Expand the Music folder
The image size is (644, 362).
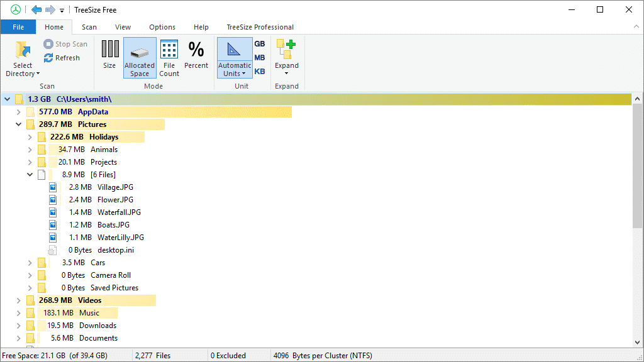18,313
